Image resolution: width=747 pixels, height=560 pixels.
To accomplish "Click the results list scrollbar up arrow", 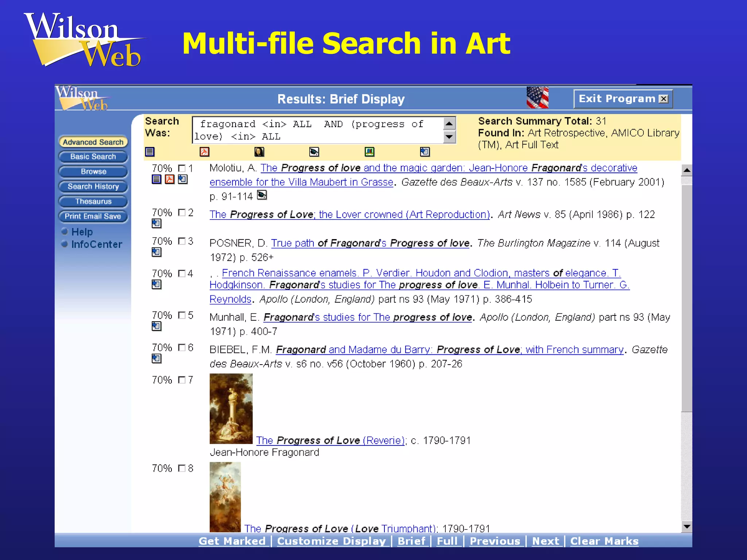I will tap(687, 170).
